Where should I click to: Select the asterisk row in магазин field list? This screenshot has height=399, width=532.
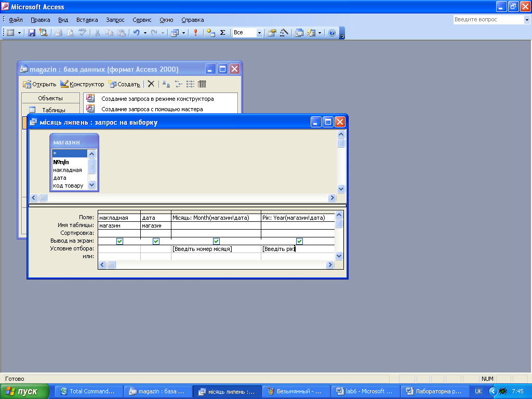[x=70, y=153]
